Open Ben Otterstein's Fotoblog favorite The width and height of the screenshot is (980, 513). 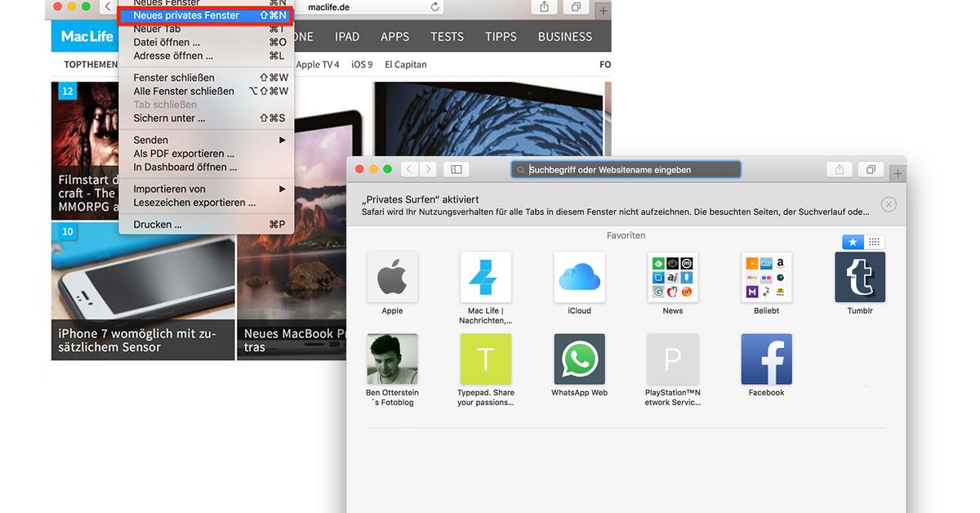coord(392,359)
